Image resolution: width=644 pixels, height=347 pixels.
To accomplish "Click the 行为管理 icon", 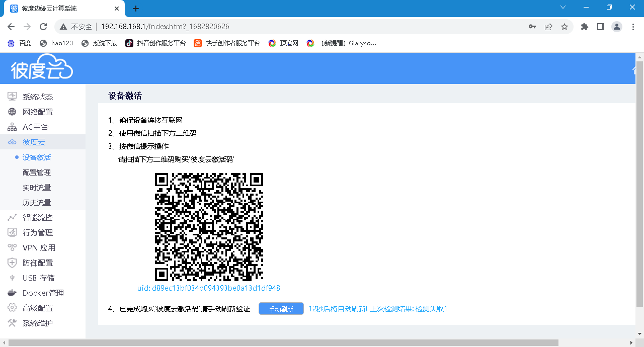I will coord(12,232).
